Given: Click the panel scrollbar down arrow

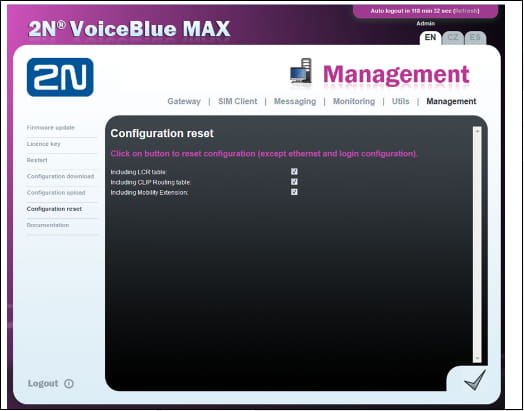Looking at the screenshot, I should coord(477,358).
